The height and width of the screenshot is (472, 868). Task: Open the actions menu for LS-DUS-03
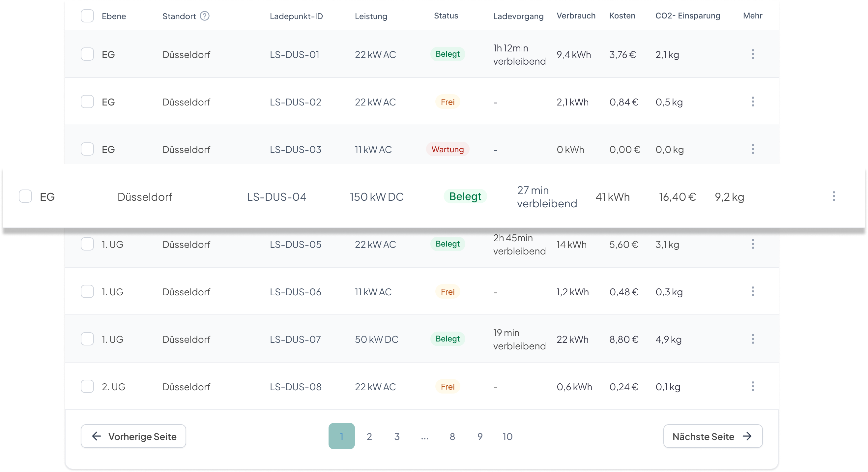(x=752, y=149)
